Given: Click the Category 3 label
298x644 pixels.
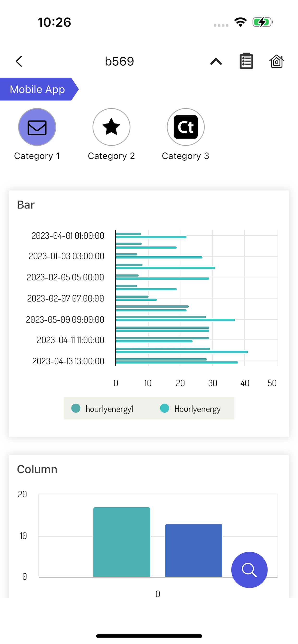Looking at the screenshot, I should point(185,156).
